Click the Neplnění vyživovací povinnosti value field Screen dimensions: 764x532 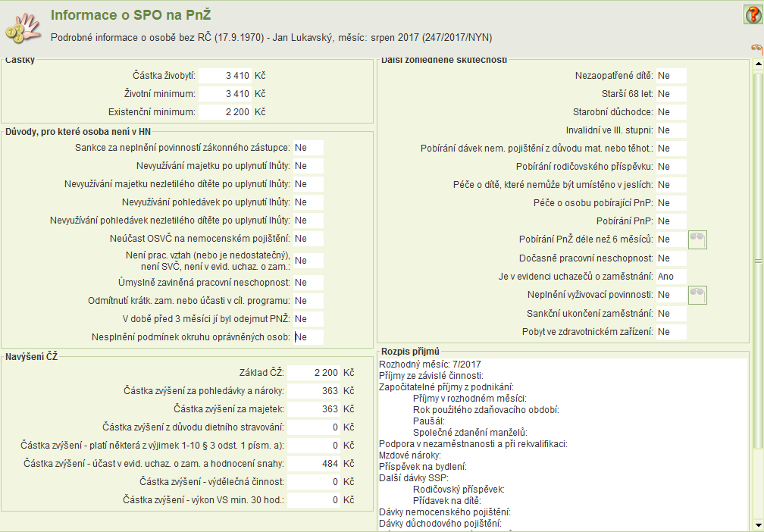(x=671, y=295)
